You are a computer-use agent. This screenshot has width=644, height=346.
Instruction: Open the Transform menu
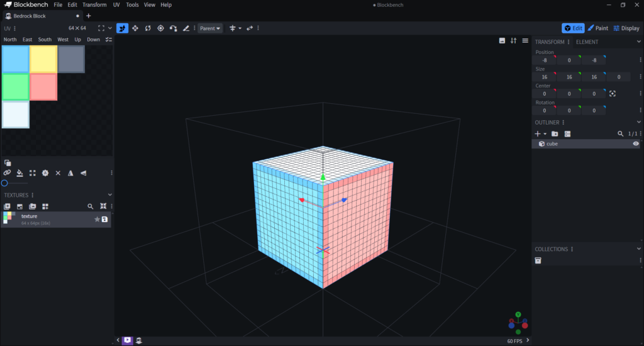click(x=94, y=5)
